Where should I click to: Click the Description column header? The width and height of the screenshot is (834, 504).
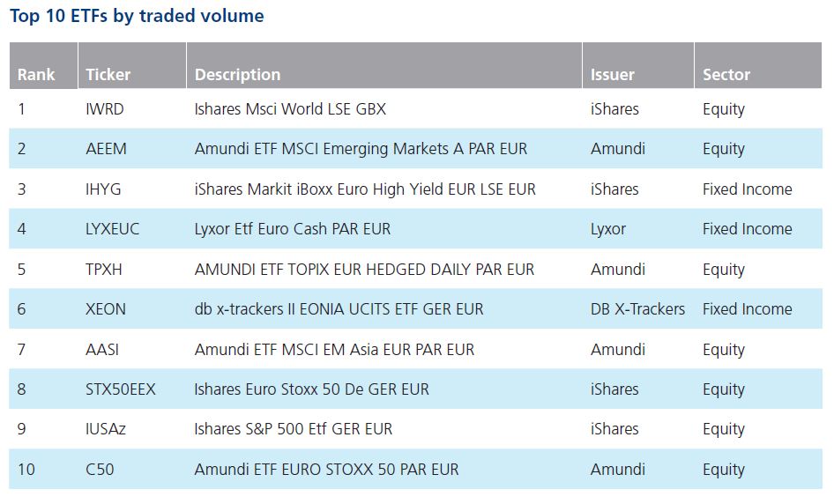[x=384, y=65]
